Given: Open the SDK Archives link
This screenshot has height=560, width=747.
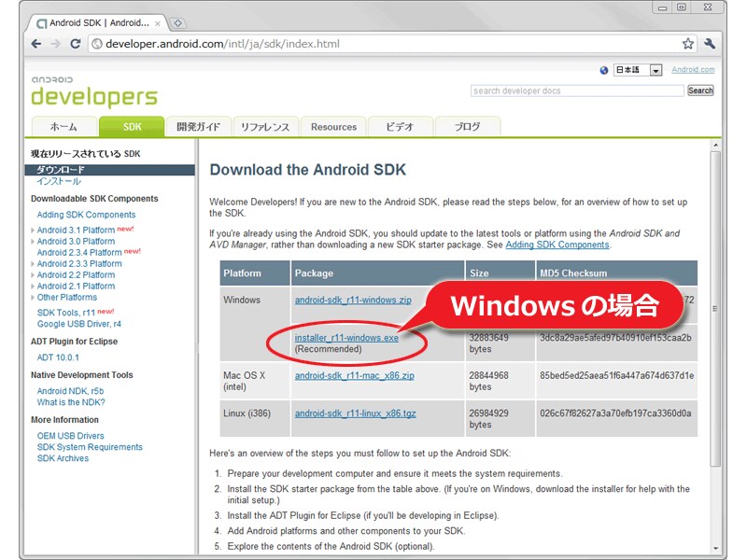Looking at the screenshot, I should [x=63, y=458].
